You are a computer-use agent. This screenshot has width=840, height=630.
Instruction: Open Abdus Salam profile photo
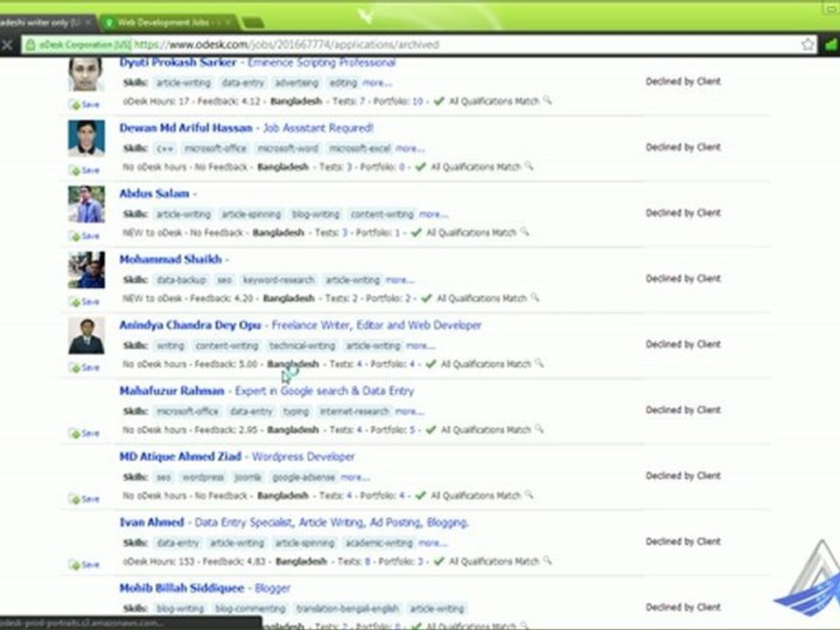pyautogui.click(x=87, y=204)
